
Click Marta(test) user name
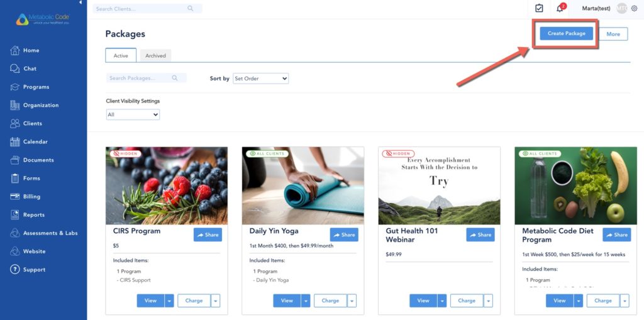(596, 8)
